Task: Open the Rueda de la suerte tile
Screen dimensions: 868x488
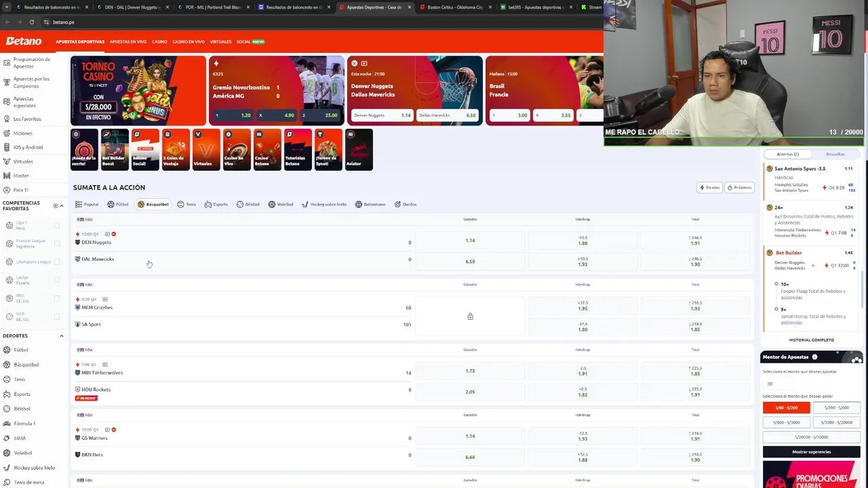Action: pos(84,149)
